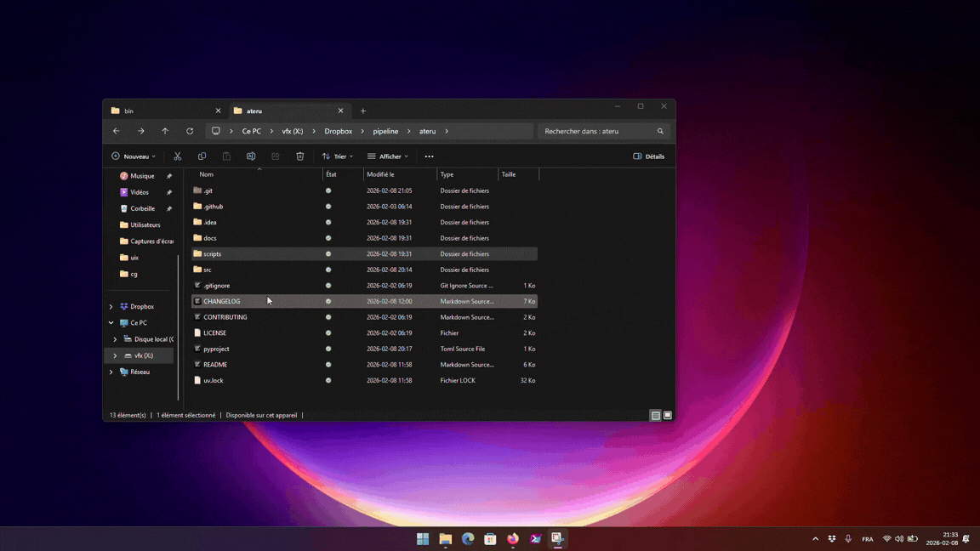Open the Trier sort dropdown
This screenshot has height=551, width=980.
click(336, 156)
